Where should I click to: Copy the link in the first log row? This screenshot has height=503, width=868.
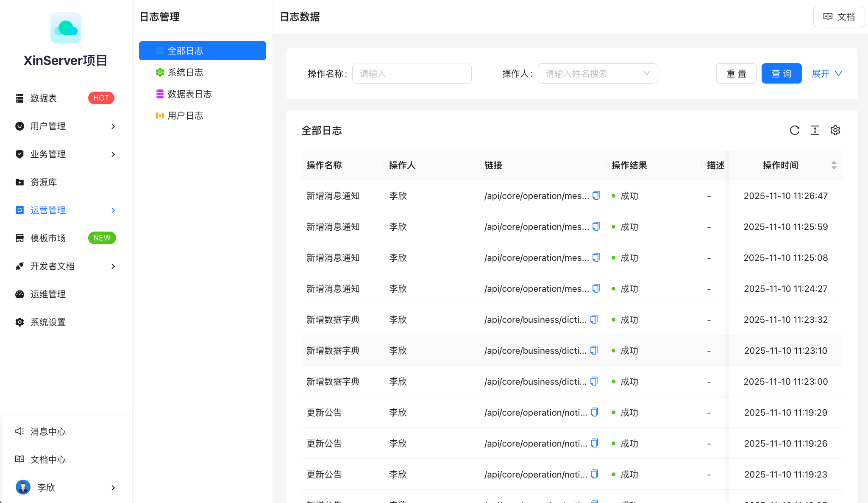coord(596,196)
